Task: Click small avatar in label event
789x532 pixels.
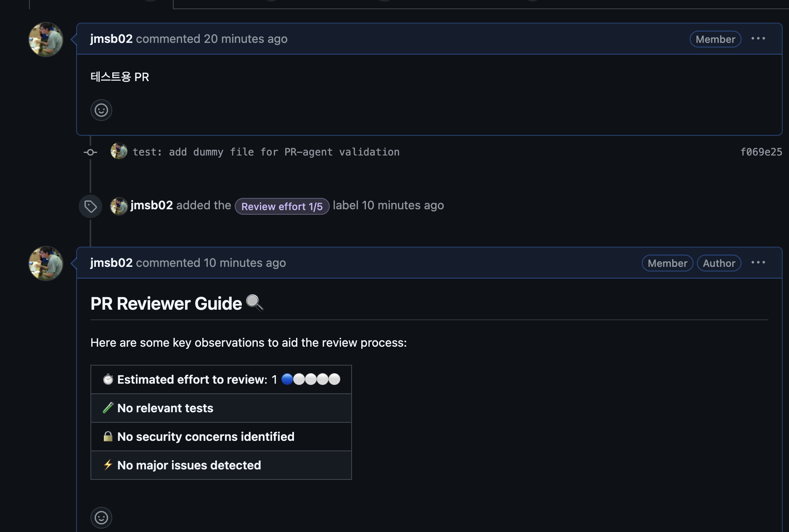Action: 119,206
